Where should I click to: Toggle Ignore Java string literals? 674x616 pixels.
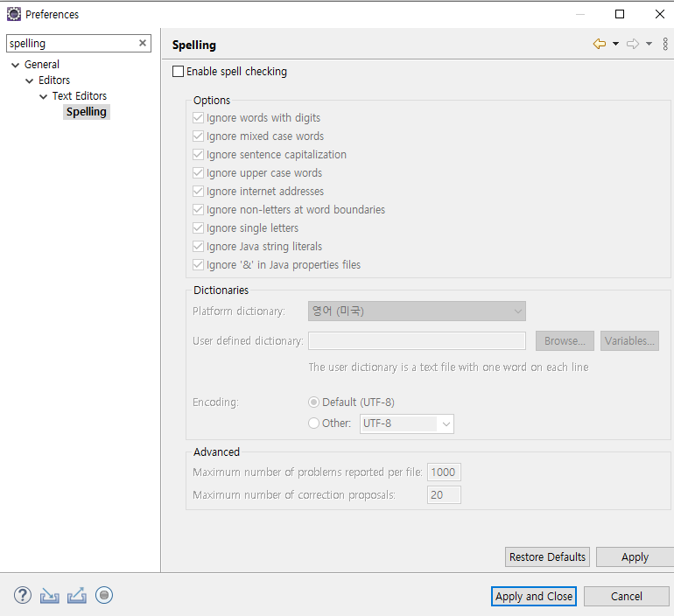(x=198, y=247)
